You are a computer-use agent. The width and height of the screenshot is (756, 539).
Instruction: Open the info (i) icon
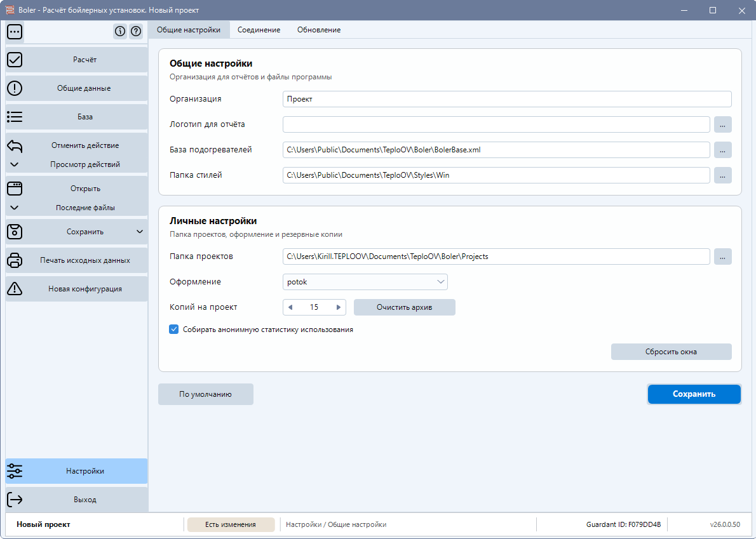120,31
